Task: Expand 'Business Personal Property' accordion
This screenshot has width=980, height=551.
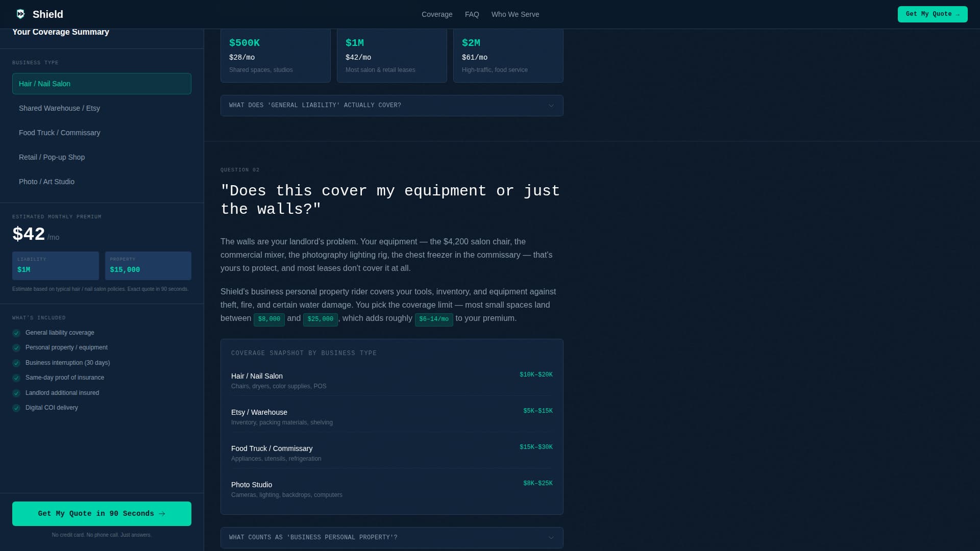Action: (391, 538)
